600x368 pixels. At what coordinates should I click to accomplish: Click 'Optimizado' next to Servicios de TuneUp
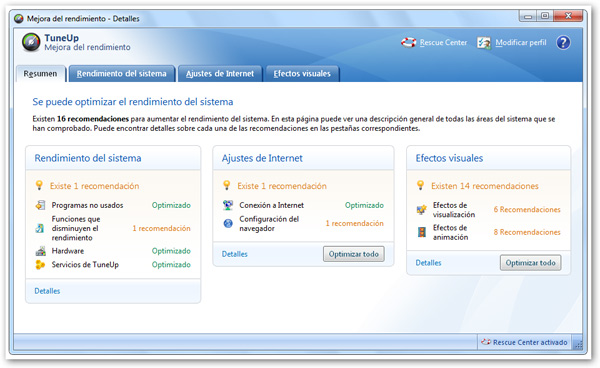(x=171, y=264)
